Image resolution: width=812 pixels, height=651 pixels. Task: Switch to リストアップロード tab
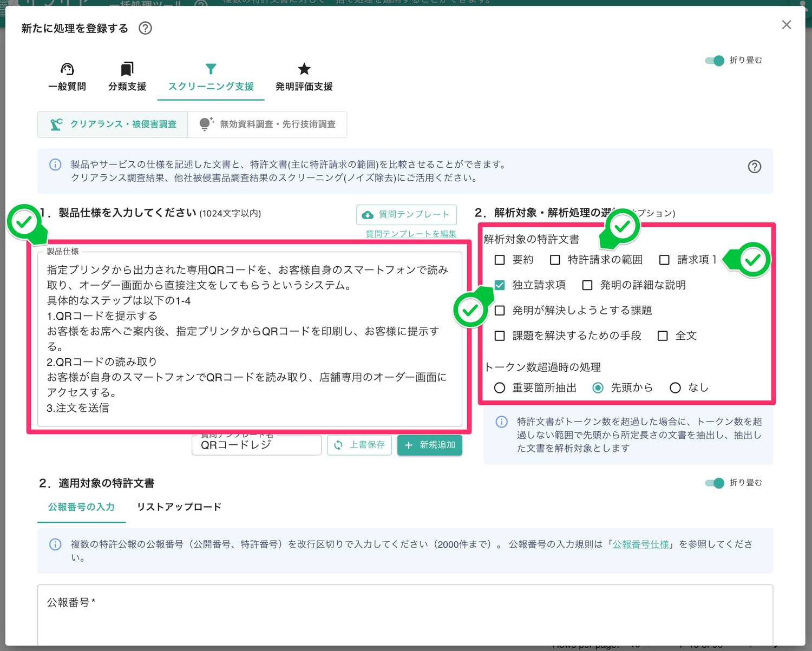click(179, 508)
